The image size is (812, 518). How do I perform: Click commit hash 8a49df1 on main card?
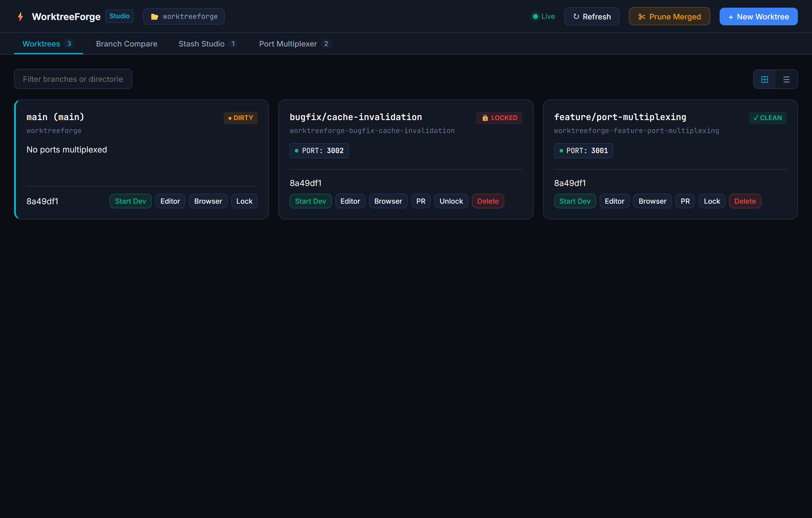pos(42,201)
